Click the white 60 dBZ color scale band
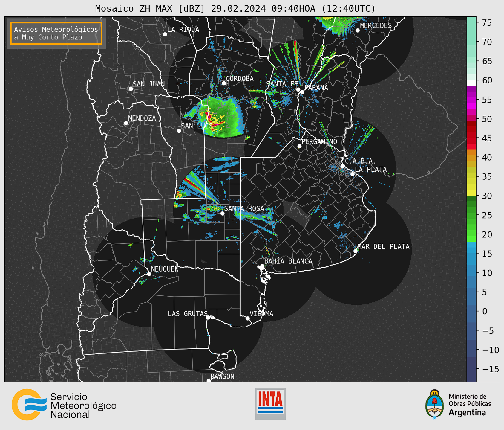Viewport: 504px width, 430px height. pyautogui.click(x=471, y=82)
